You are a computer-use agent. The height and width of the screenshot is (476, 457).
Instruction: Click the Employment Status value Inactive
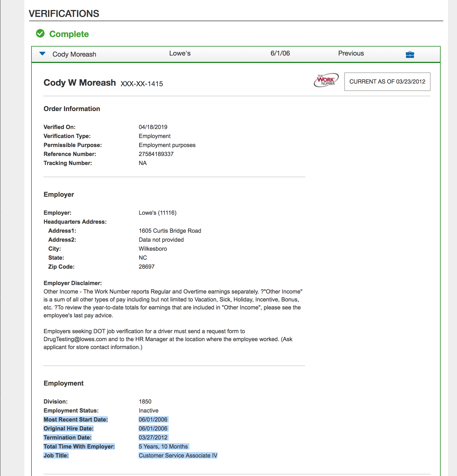(x=148, y=411)
